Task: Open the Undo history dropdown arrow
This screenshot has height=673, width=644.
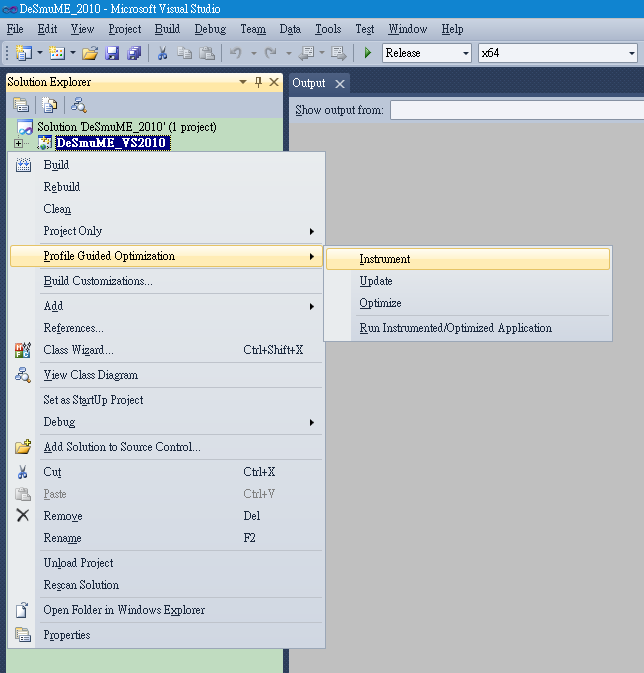Action: pyautogui.click(x=254, y=53)
